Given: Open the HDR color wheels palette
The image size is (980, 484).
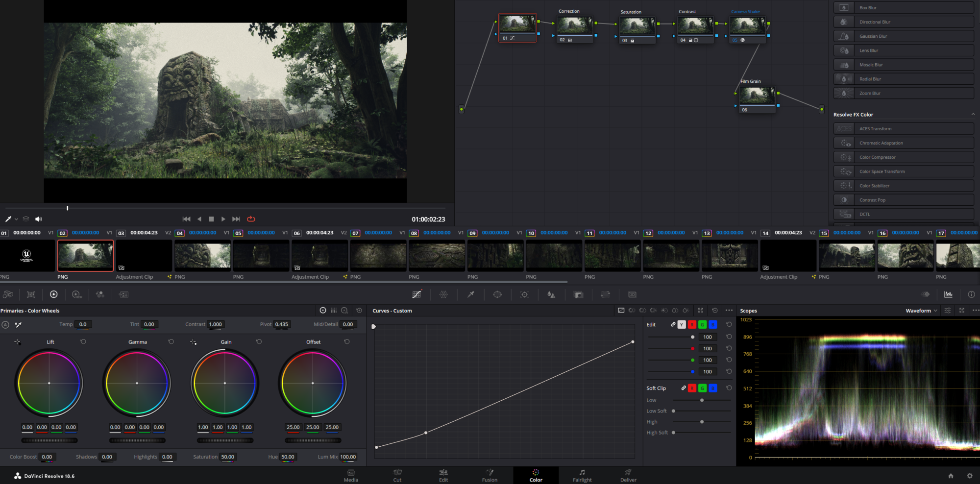Looking at the screenshot, I should [x=77, y=294].
